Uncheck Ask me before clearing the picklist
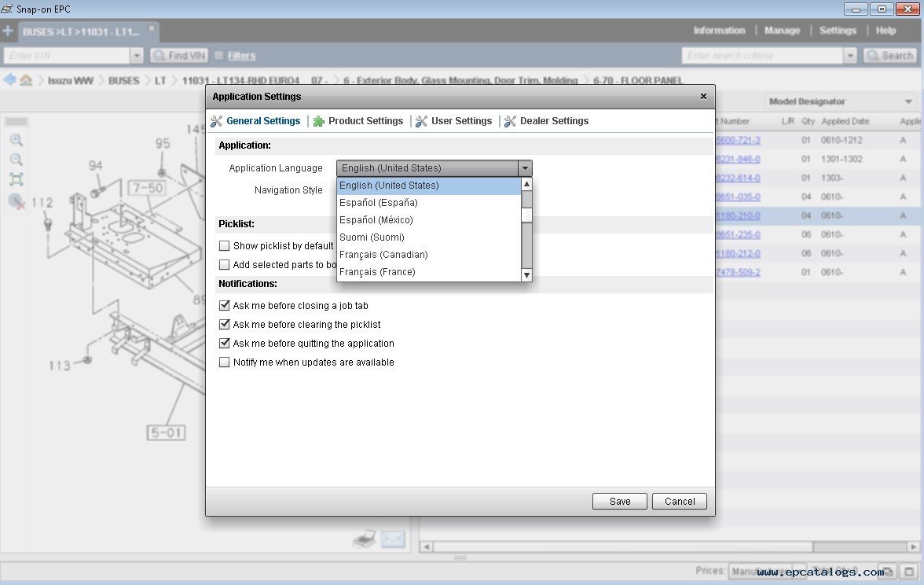 point(224,324)
